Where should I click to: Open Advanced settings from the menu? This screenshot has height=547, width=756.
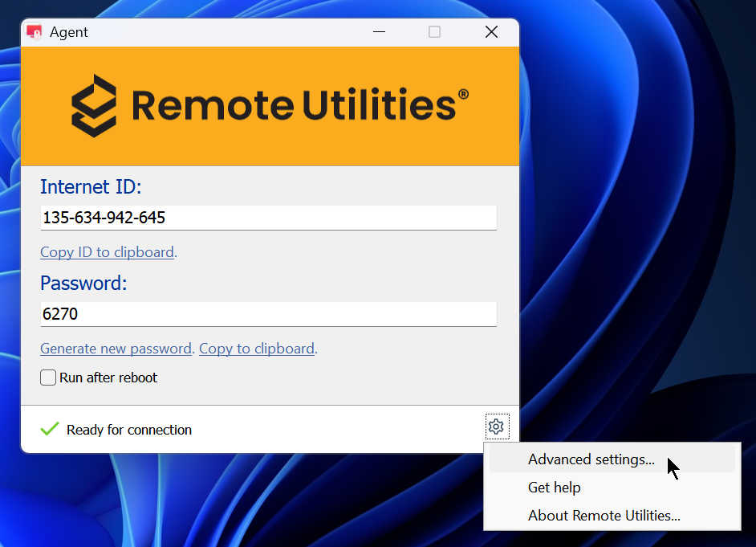click(x=591, y=459)
